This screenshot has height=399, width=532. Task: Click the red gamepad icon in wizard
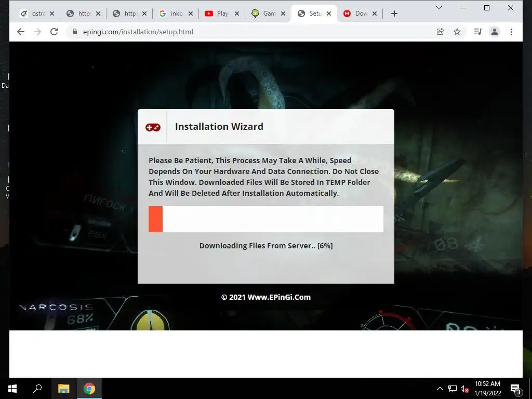coord(153,127)
